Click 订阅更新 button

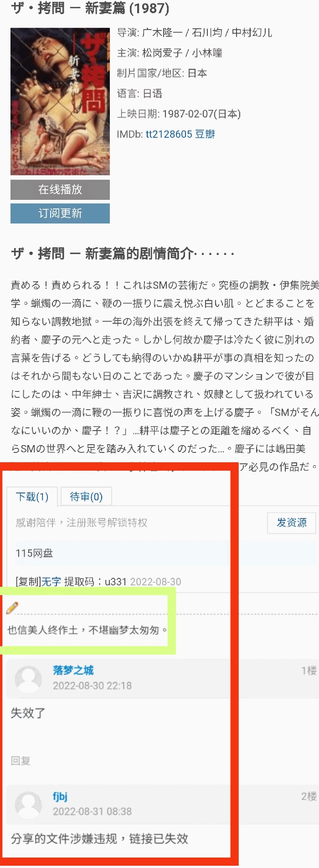(60, 213)
